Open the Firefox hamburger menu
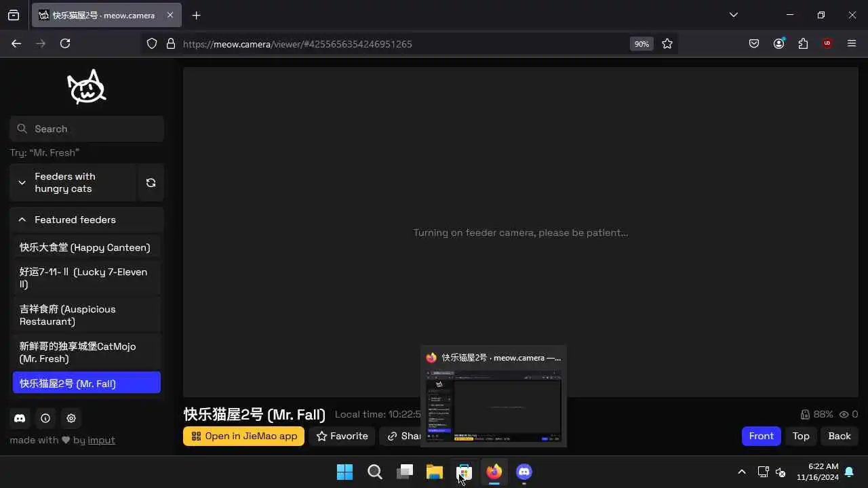Screen dimensions: 868x488 [852, 43]
